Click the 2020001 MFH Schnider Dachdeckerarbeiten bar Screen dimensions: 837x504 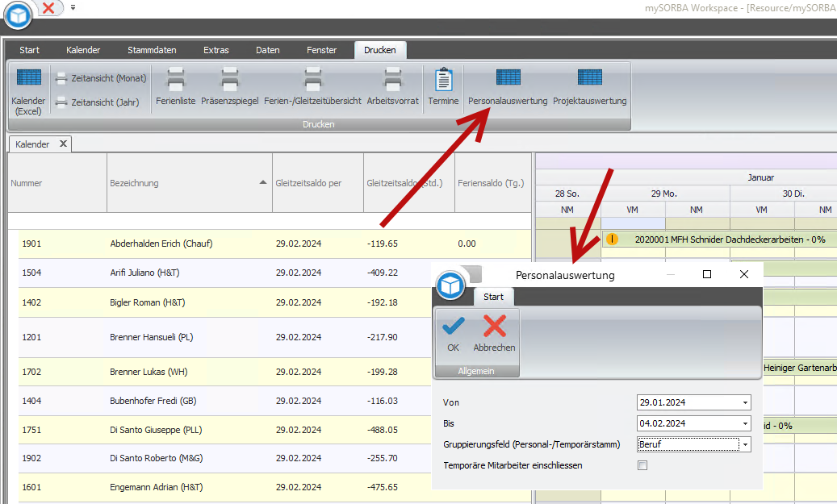[719, 240]
